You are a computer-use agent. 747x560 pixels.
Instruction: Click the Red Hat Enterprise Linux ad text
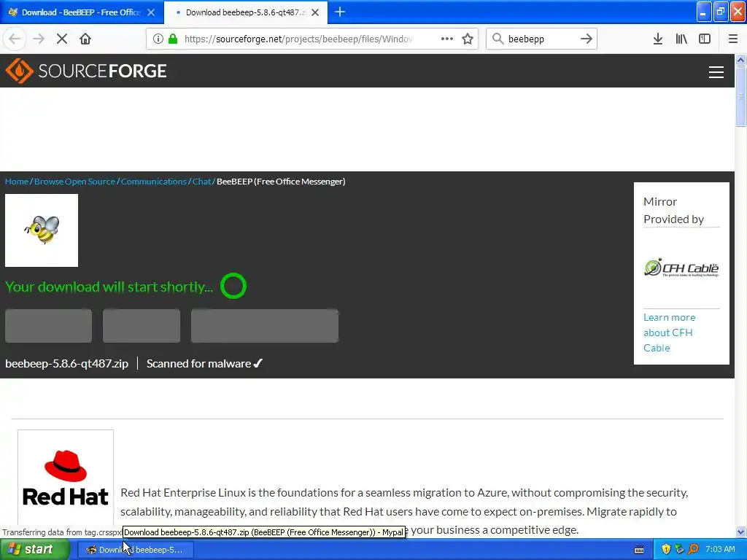click(x=404, y=511)
